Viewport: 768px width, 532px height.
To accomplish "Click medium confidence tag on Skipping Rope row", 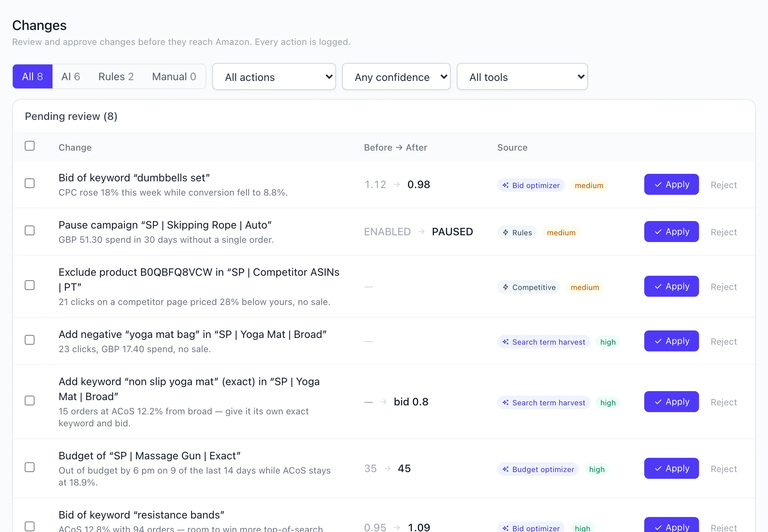I will tap(561, 232).
